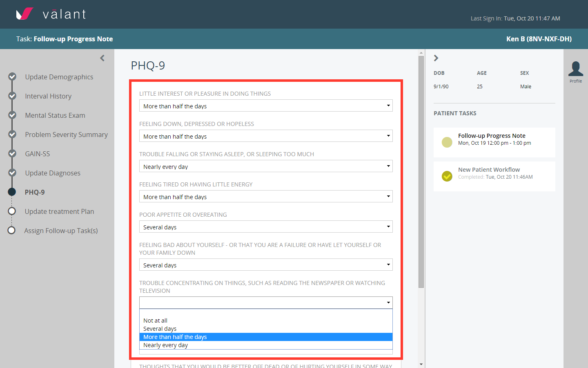Go to Update Demographics step
This screenshot has height=368, width=588.
[59, 77]
